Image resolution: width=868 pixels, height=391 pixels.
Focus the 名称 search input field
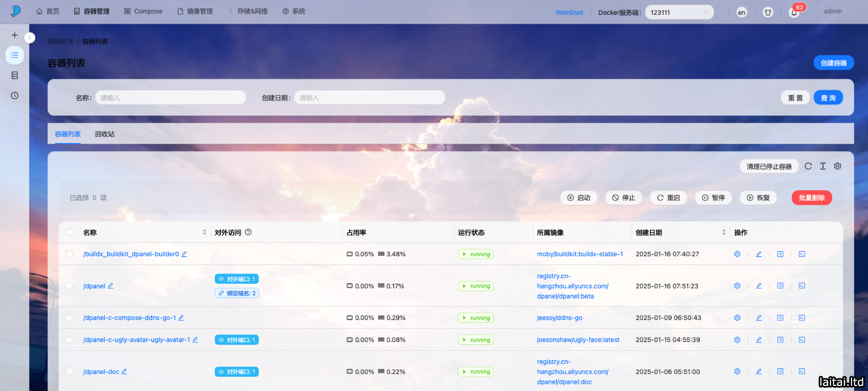pos(170,98)
